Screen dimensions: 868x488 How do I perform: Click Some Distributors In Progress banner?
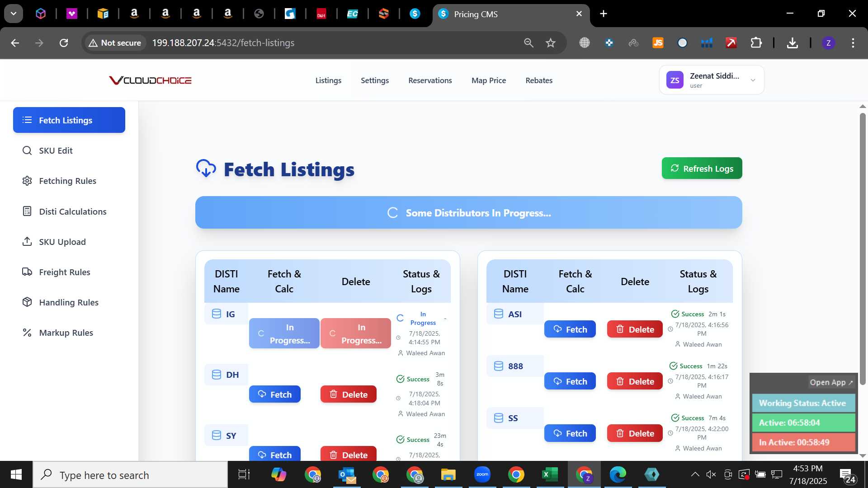tap(468, 212)
